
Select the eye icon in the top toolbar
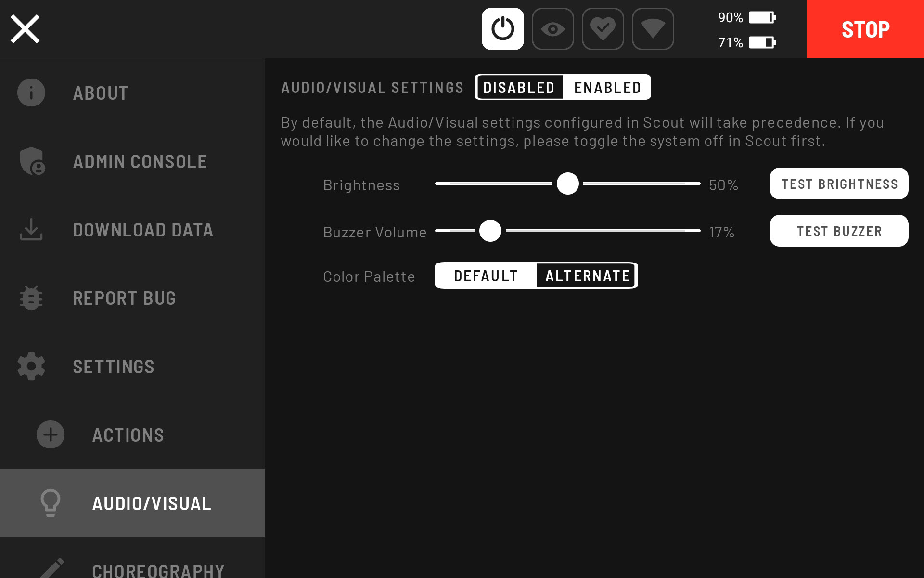tap(552, 29)
